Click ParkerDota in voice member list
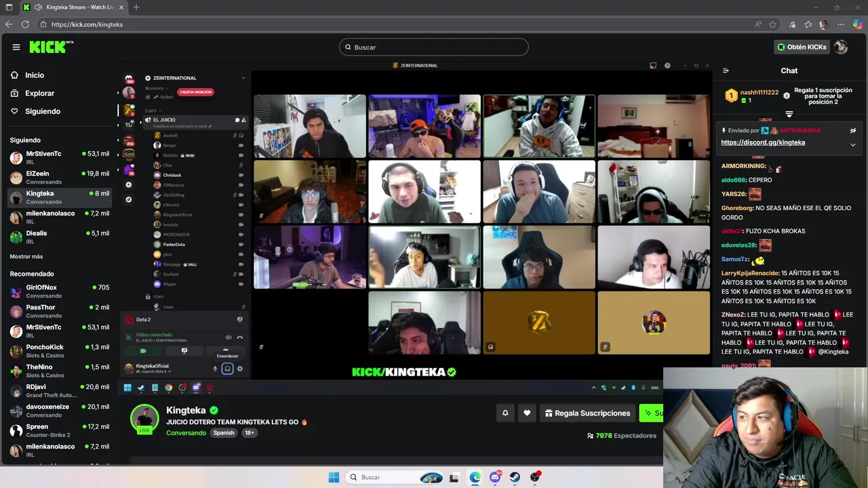 174,244
